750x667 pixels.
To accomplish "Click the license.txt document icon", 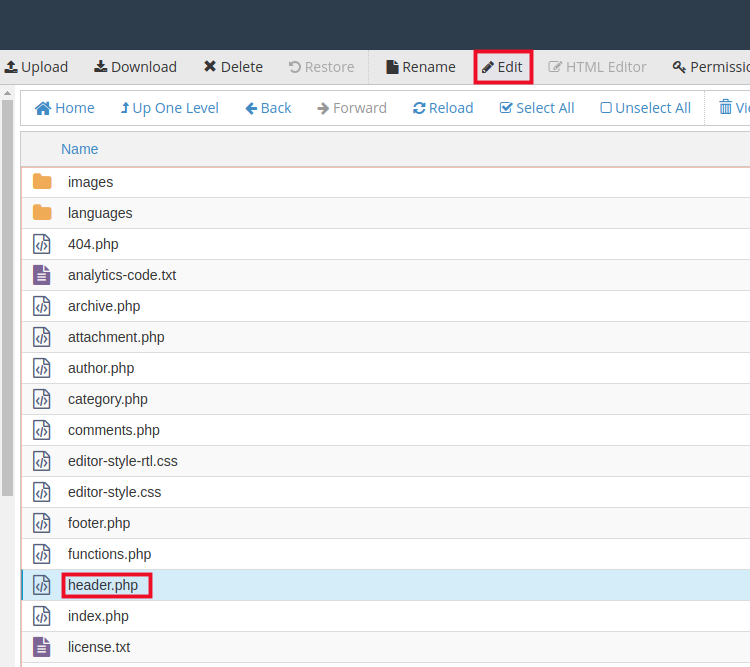I will [x=42, y=647].
